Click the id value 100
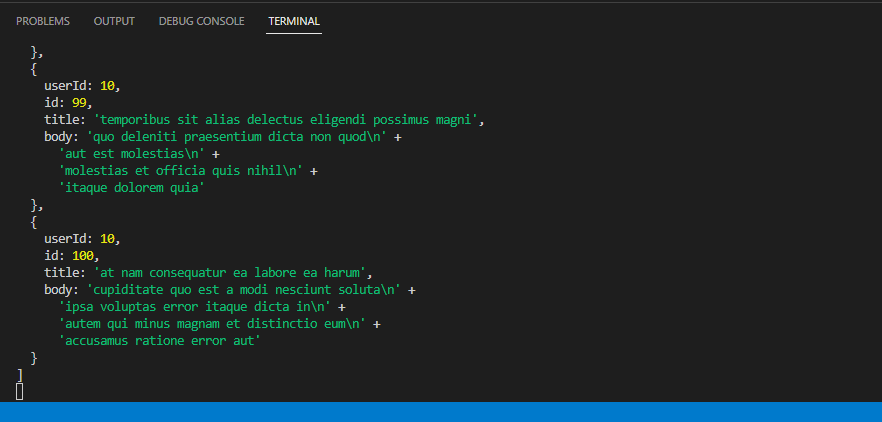Viewport: 882px width, 422px height. coord(83,256)
